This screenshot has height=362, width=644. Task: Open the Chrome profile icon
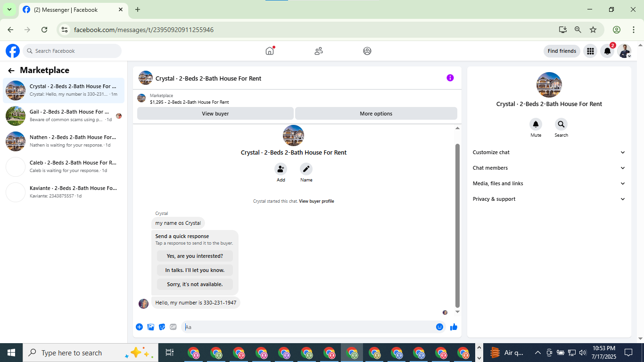[x=617, y=30]
